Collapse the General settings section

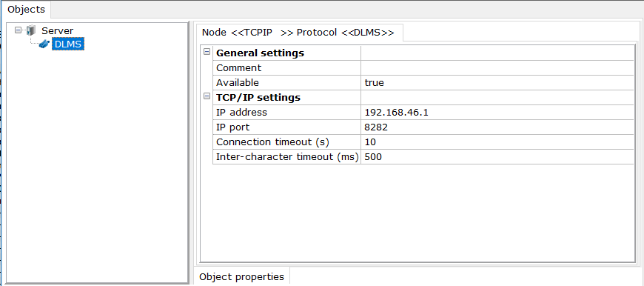pos(207,53)
